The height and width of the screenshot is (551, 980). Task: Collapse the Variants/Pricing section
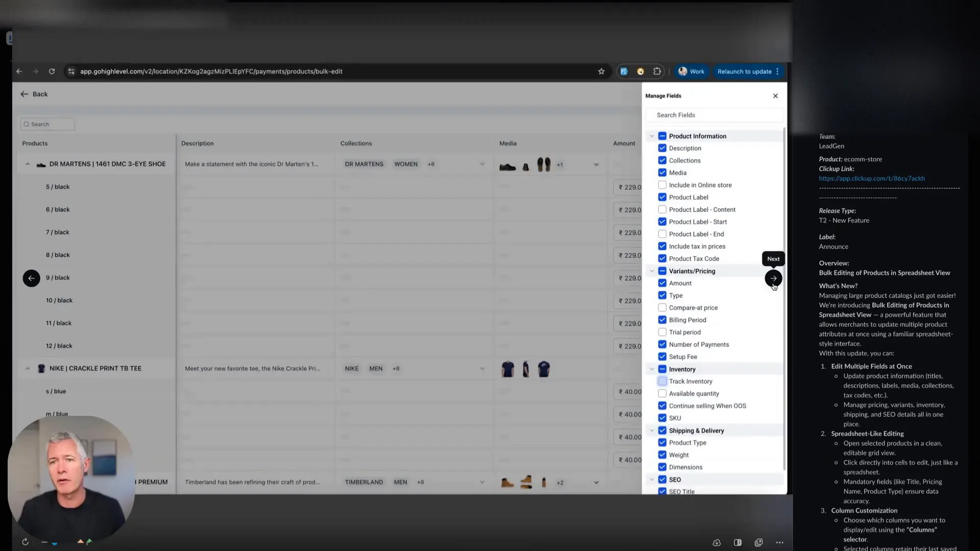(652, 271)
